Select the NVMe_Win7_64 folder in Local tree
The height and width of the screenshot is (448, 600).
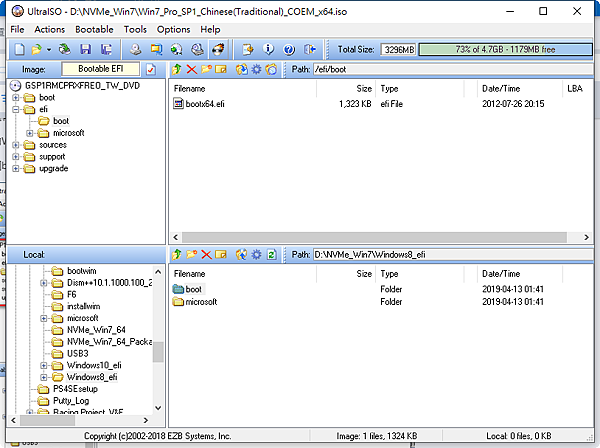96,330
